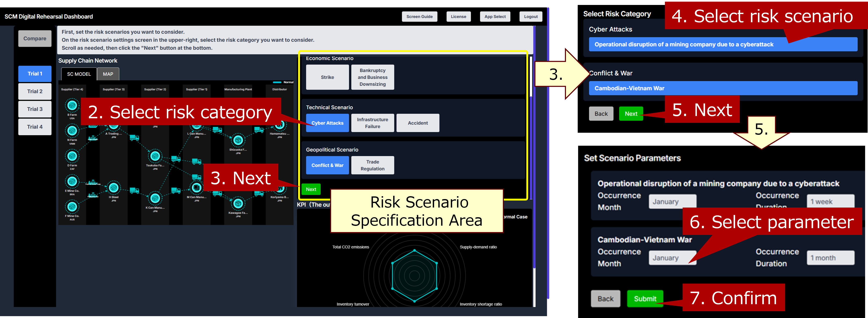Switch to the MAP tab
868x318 pixels.
point(108,74)
